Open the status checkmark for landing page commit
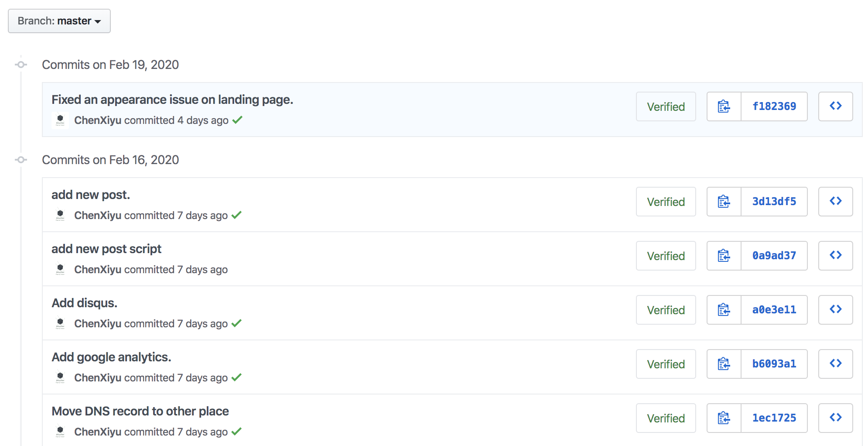This screenshot has height=446, width=868. click(x=237, y=120)
